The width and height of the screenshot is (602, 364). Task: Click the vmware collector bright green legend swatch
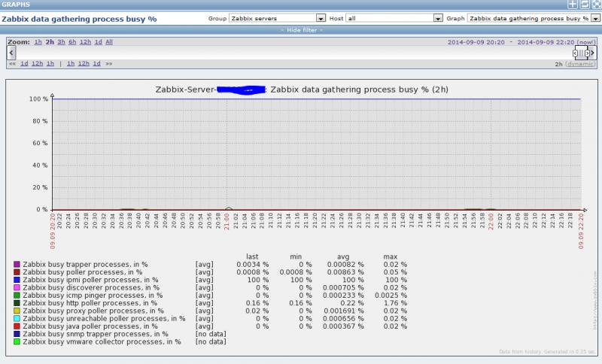[17, 341]
